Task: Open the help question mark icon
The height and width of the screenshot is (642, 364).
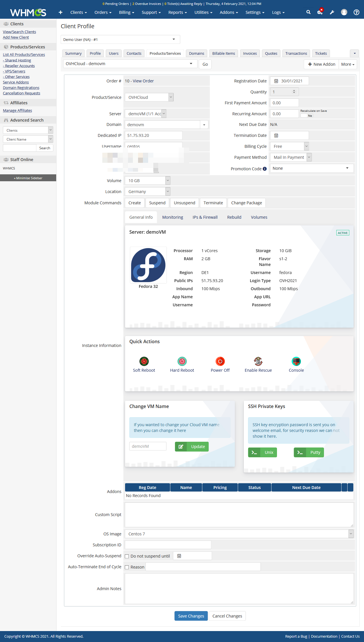Action: click(357, 12)
